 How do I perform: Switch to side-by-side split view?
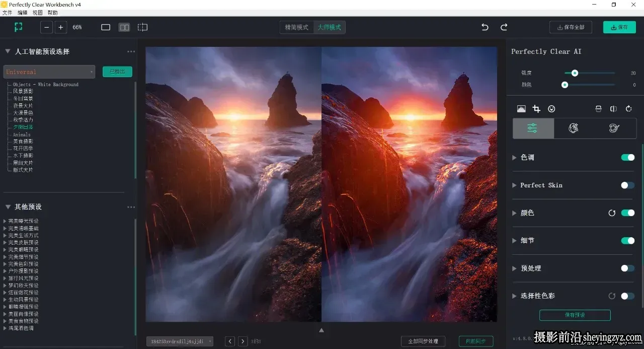tap(124, 27)
